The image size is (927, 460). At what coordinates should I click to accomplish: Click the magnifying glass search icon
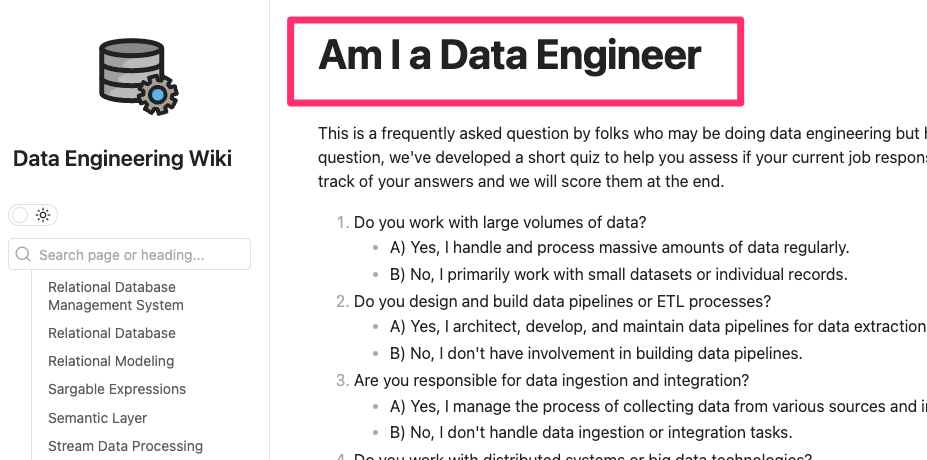pos(23,254)
